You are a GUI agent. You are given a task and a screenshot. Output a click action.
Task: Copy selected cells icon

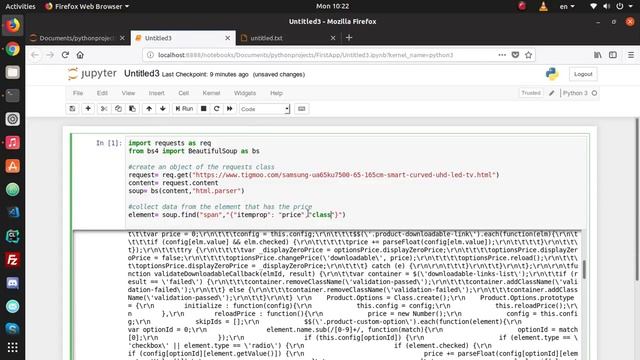tap(118, 109)
